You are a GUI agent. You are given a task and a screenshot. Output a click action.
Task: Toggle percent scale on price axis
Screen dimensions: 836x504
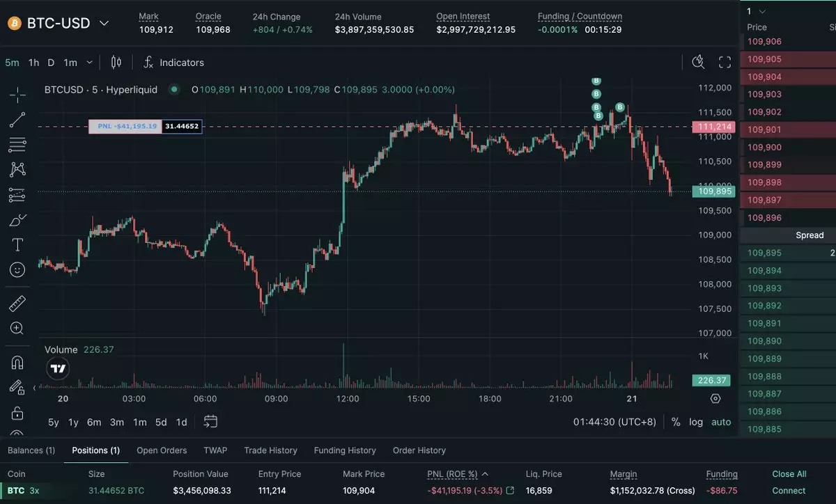pyautogui.click(x=675, y=422)
